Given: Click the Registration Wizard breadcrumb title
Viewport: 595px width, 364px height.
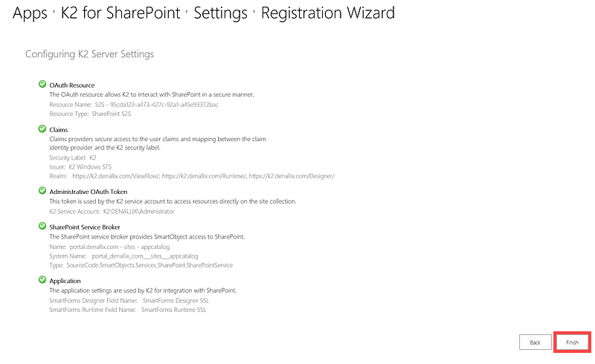Looking at the screenshot, I should coord(328,13).
